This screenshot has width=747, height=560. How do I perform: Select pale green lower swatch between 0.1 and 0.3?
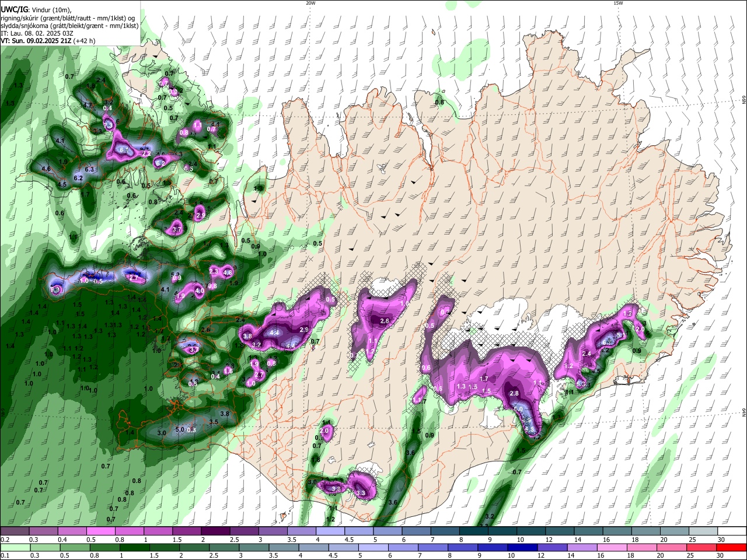[15, 547]
